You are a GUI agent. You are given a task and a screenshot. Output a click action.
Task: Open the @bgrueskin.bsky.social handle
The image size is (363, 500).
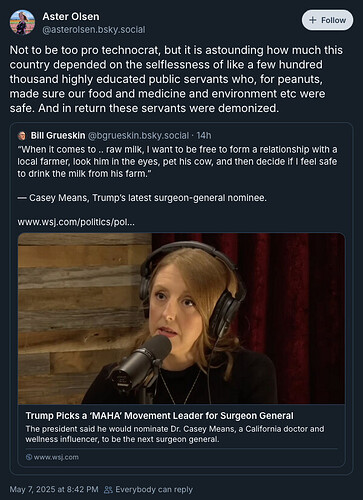coord(138,135)
